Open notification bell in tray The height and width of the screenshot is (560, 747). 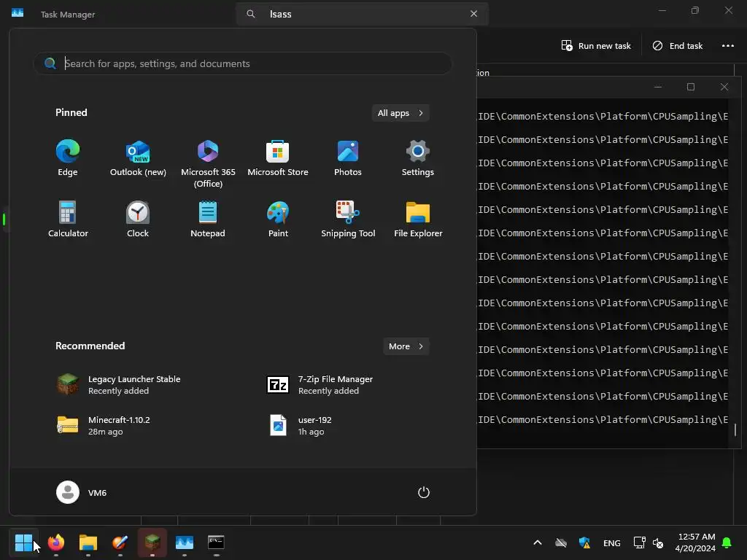pos(727,542)
